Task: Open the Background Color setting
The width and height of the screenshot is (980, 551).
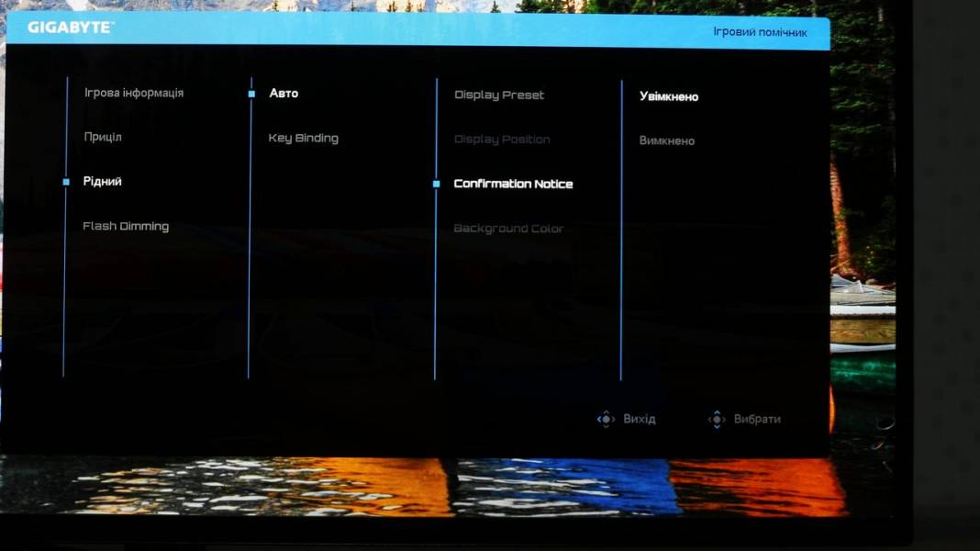Action: pyautogui.click(x=508, y=229)
